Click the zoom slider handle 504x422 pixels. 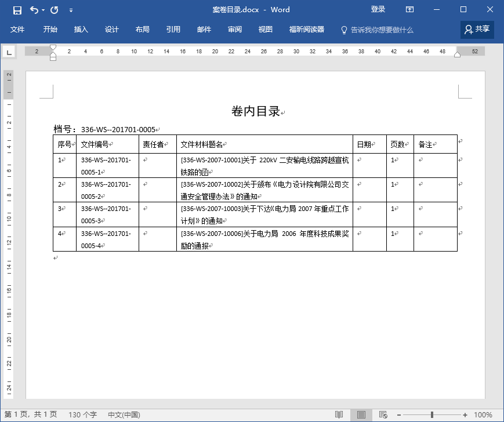(432, 415)
